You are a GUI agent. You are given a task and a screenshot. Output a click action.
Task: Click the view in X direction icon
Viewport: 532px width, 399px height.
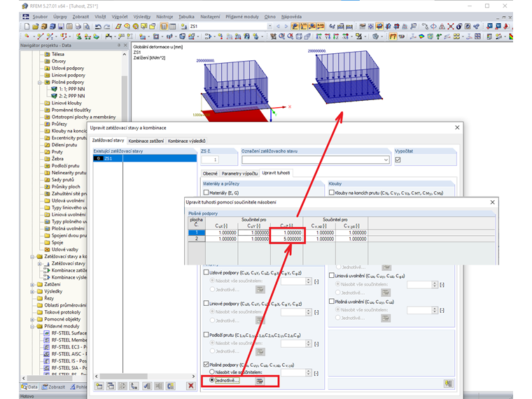point(319,36)
